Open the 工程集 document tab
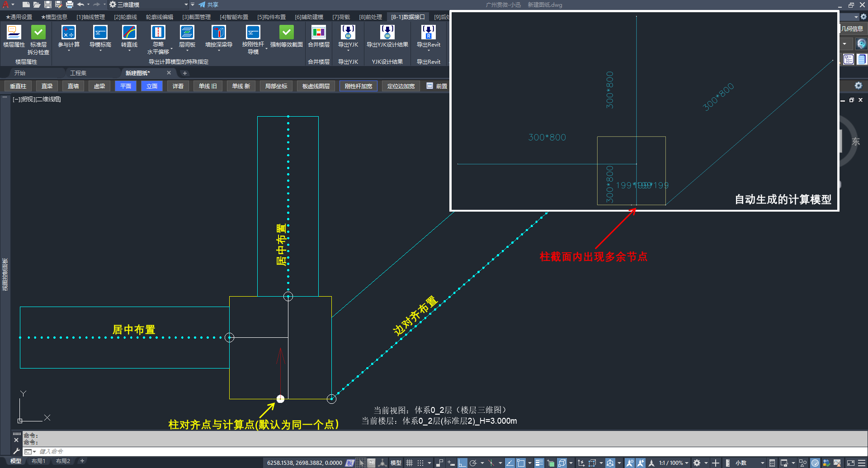 pyautogui.click(x=78, y=73)
